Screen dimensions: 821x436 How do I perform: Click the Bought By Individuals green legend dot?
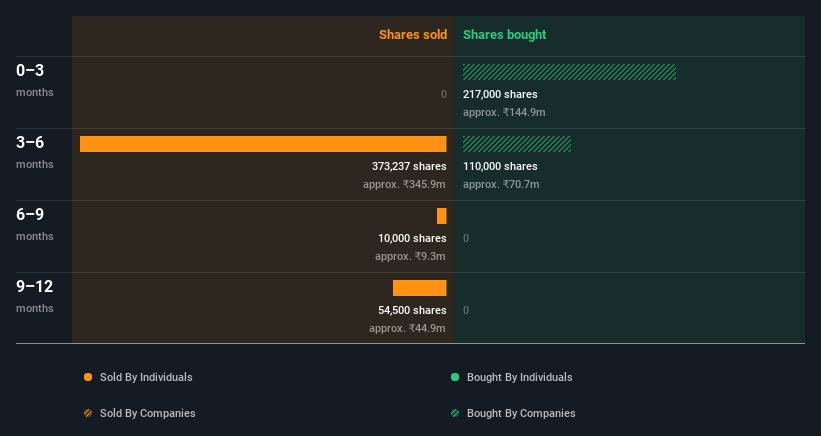coord(455,377)
